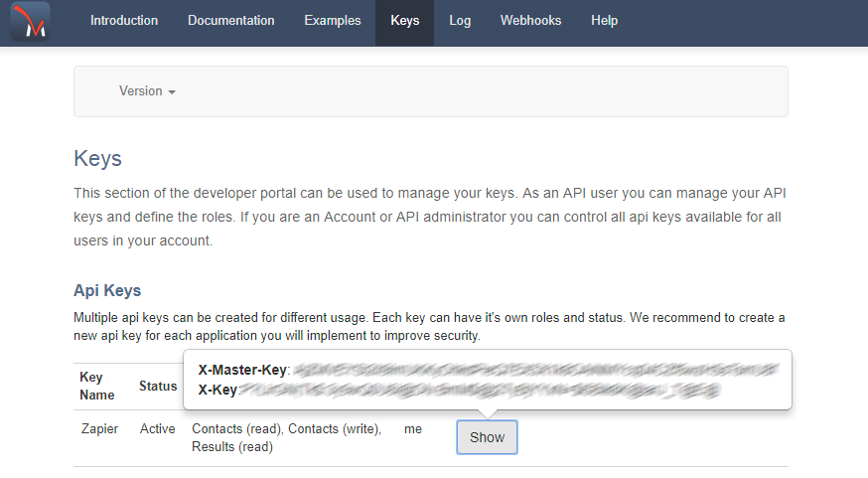The image size is (868, 478).
Task: Click the Keys page heading
Action: click(97, 159)
